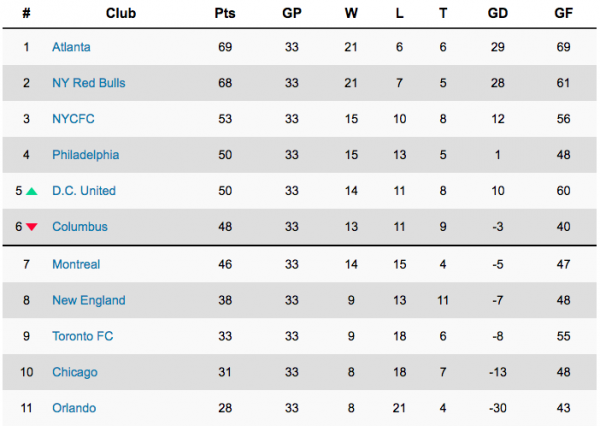Open the Orlando team link
The width and height of the screenshot is (600, 426).
74,408
